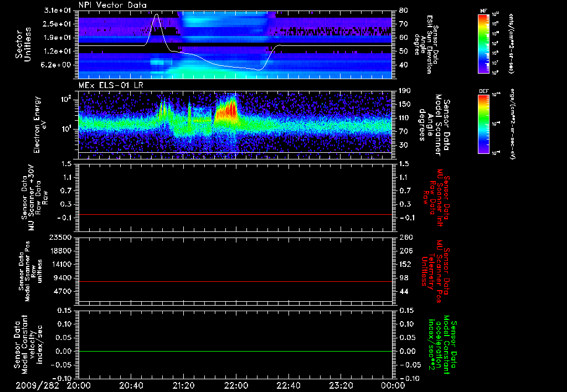Click the 150 scanner angle tick label
Screen dimensions: 567x392
[405, 105]
